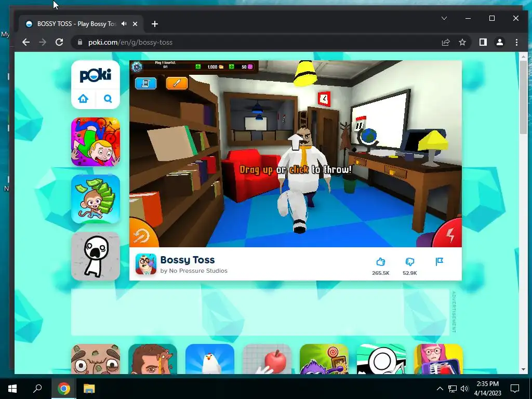Viewport: 532px width, 399px height.
Task: Open the red apple game thumbnail
Action: click(x=267, y=359)
